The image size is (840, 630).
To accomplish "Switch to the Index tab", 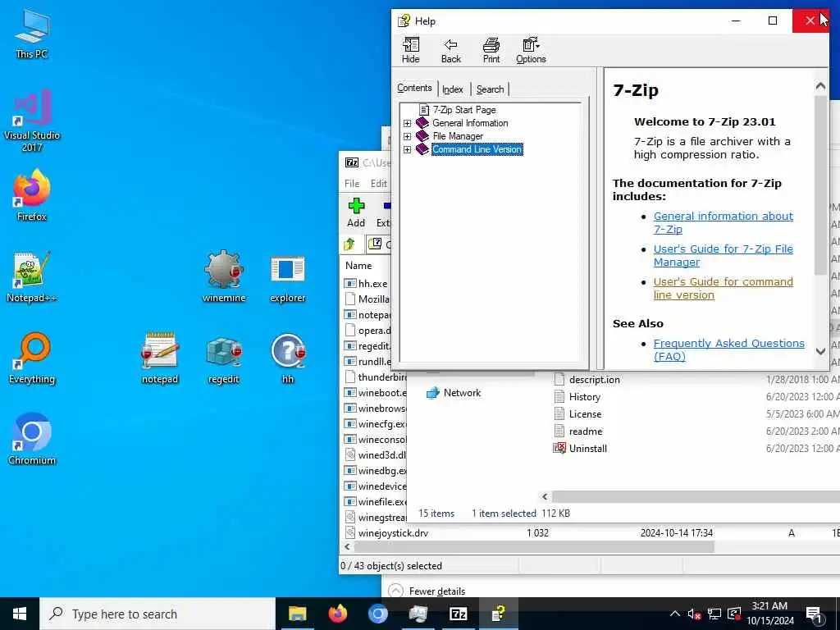I will pyautogui.click(x=453, y=89).
